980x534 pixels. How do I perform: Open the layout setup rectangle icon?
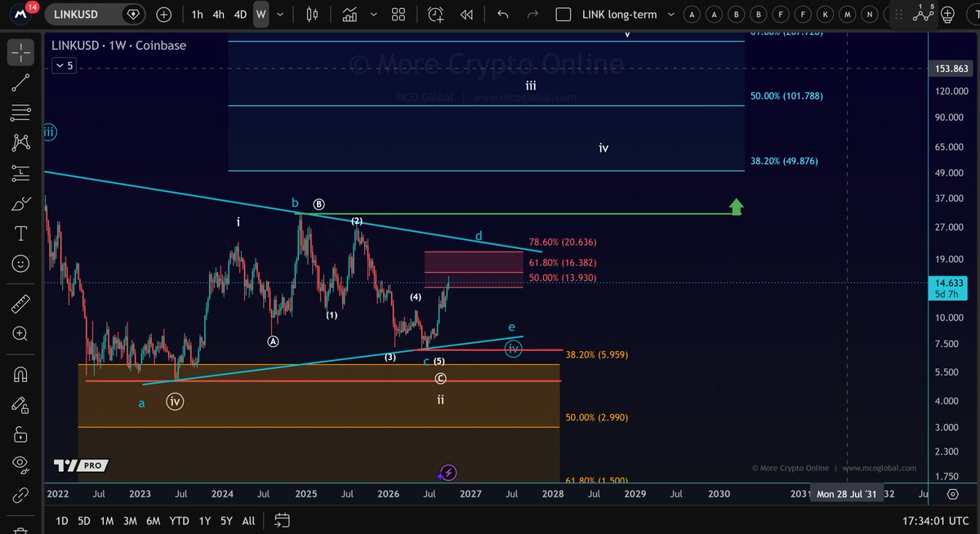pos(563,14)
